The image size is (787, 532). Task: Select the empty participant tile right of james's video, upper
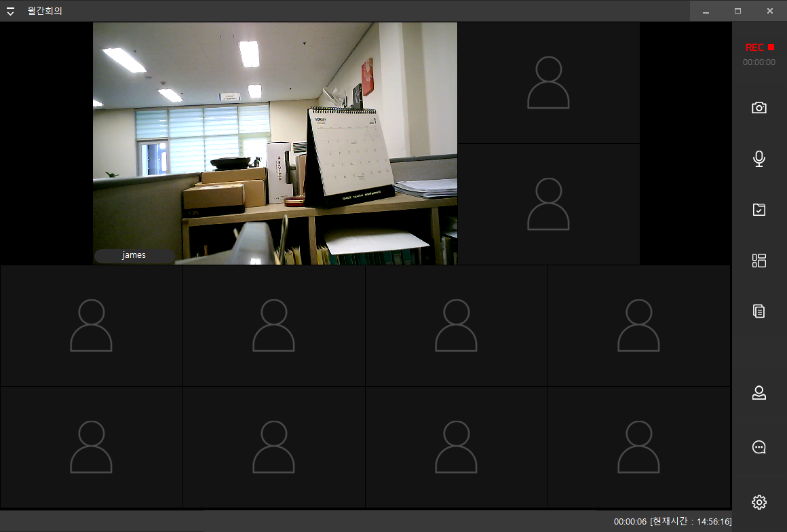(549, 83)
